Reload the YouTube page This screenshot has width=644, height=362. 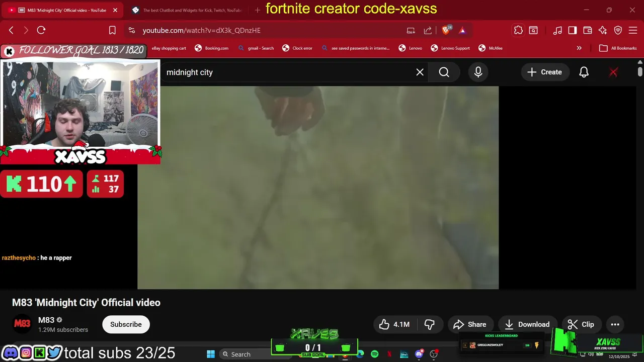tap(41, 30)
